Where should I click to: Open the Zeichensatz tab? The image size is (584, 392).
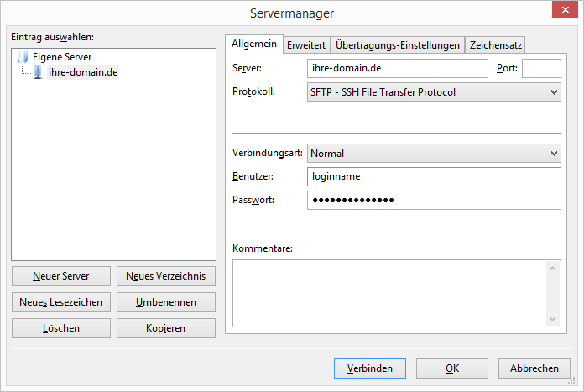tap(495, 45)
